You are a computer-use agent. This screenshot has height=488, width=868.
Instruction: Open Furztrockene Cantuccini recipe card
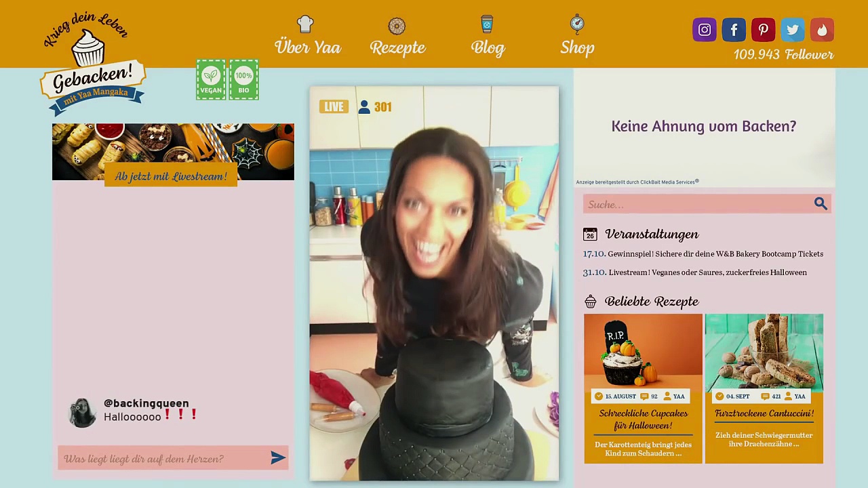[764, 388]
